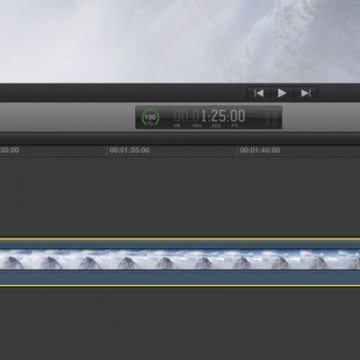Image resolution: width=360 pixels, height=360 pixels.
Task: Click the timeline ruler at 00:01:40:00
Action: [x=260, y=150]
